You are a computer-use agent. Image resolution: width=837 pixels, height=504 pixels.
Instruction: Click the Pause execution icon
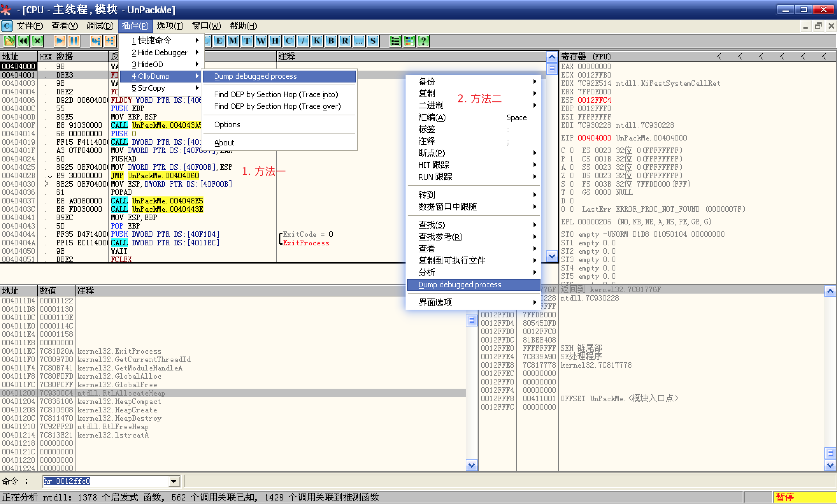point(74,41)
